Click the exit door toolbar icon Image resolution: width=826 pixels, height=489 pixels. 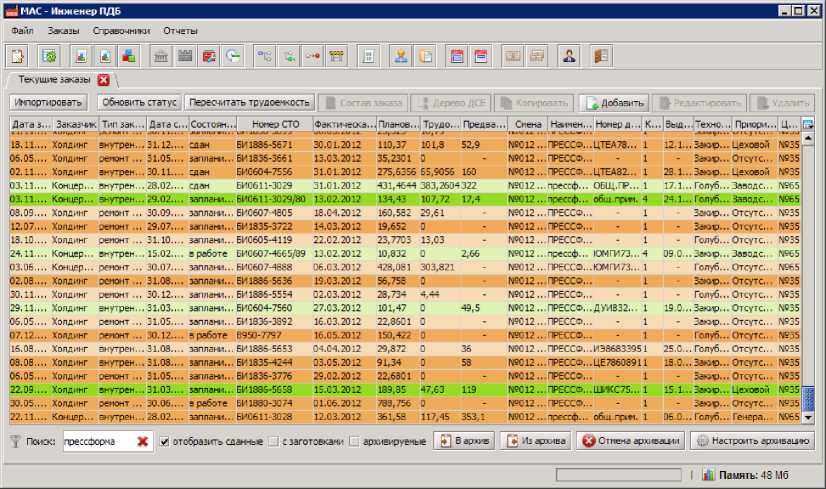pyautogui.click(x=600, y=56)
